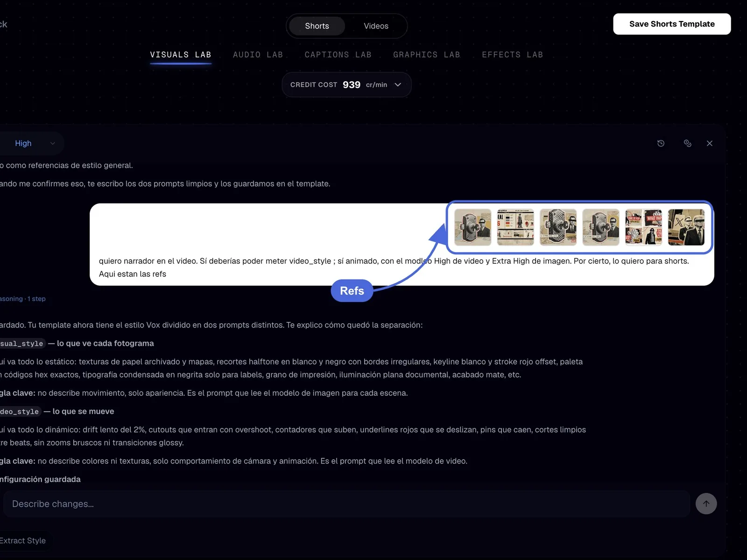
Task: Click the Extract Style button
Action: (x=24, y=540)
